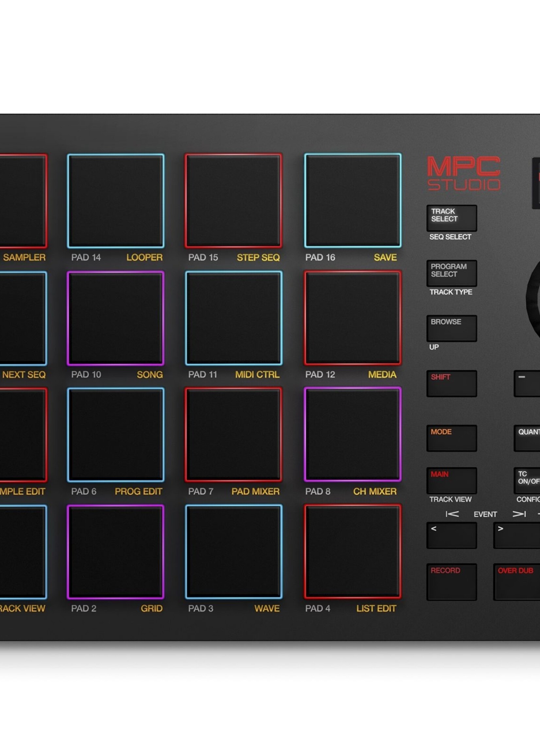Step back with the left arrow button
This screenshot has height=756, width=540.
point(451,535)
